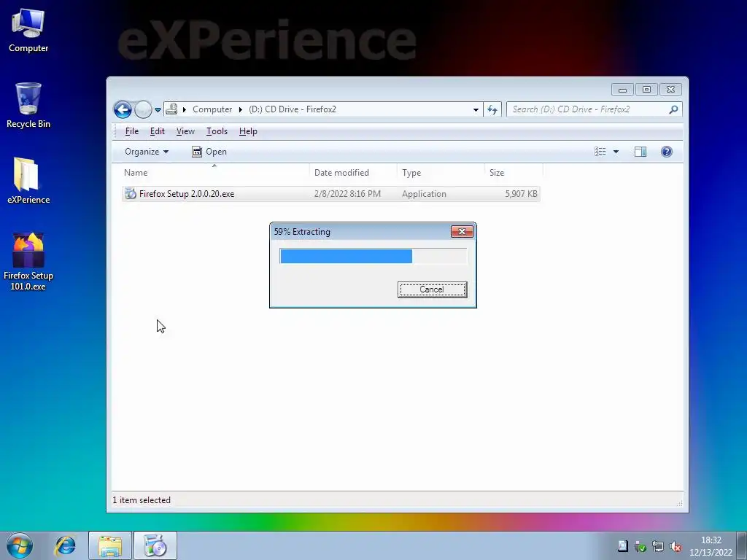Maximize the Explorer window

(646, 90)
